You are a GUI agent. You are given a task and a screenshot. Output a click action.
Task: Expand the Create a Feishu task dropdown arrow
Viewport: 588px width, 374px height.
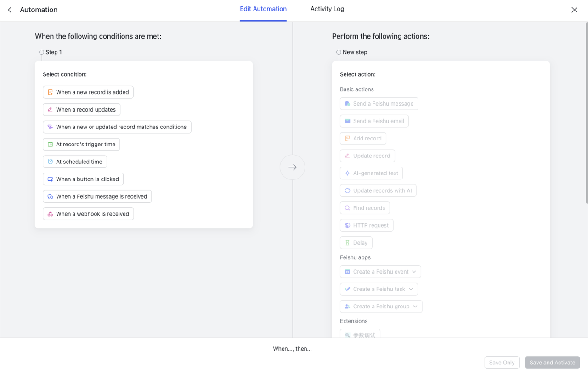tap(411, 290)
